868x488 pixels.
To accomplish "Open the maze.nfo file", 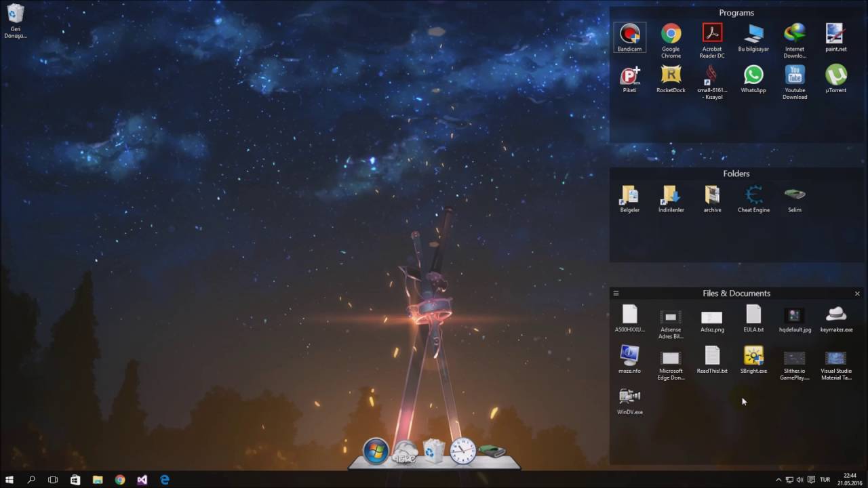I will click(x=630, y=360).
